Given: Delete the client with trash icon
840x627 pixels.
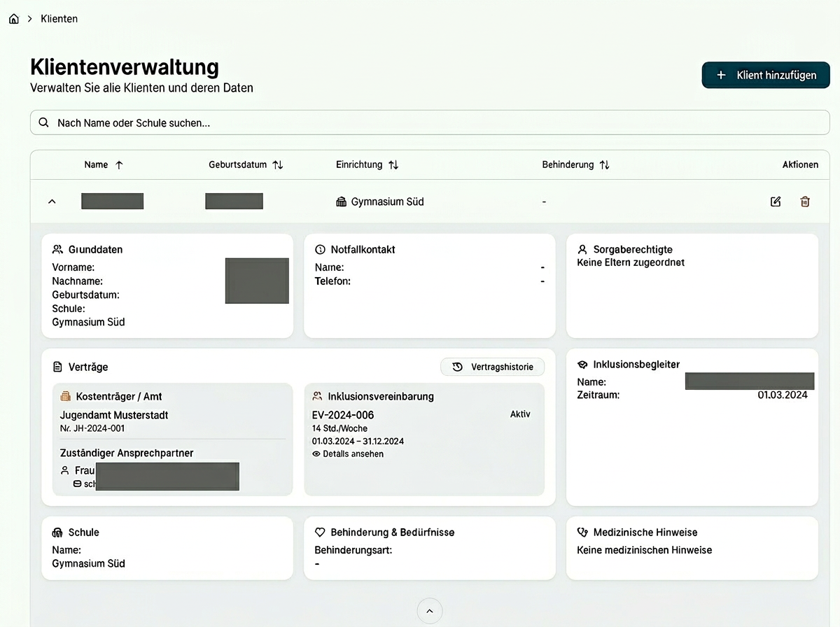Looking at the screenshot, I should point(805,202).
